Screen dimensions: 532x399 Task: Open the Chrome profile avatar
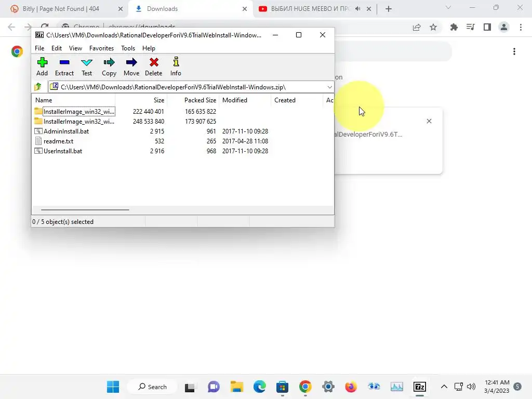504,27
